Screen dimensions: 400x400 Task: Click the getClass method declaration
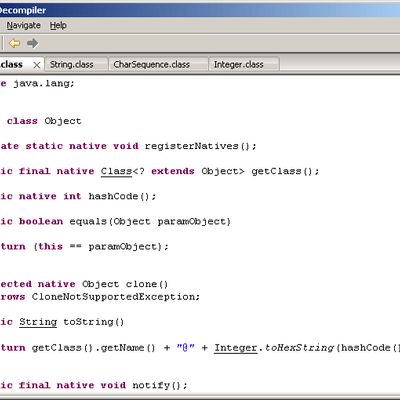click(x=276, y=171)
